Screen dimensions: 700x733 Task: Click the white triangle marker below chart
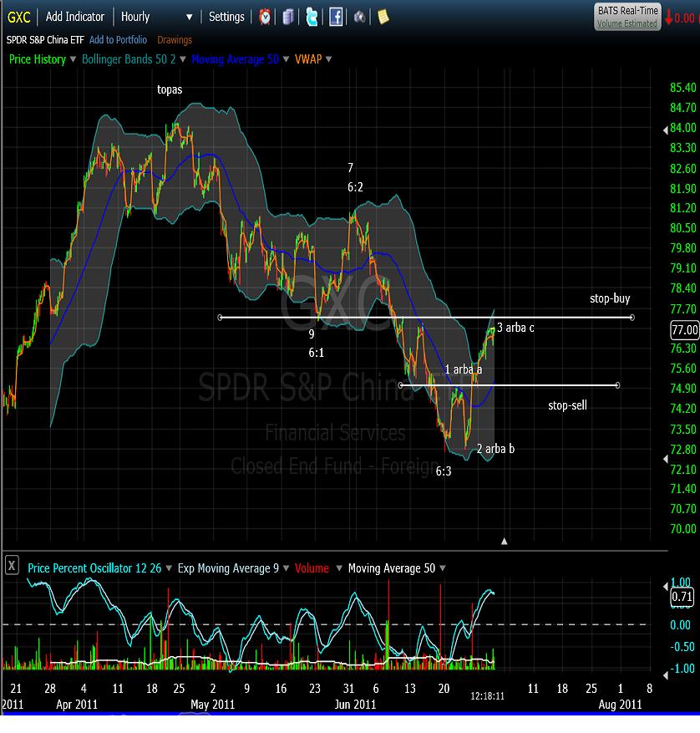pos(505,542)
